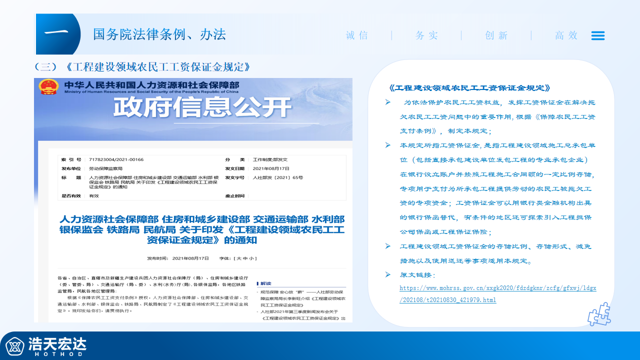The width and height of the screenshot is (640, 360).
Task: Click the 原文链接 label
Action: [417, 275]
